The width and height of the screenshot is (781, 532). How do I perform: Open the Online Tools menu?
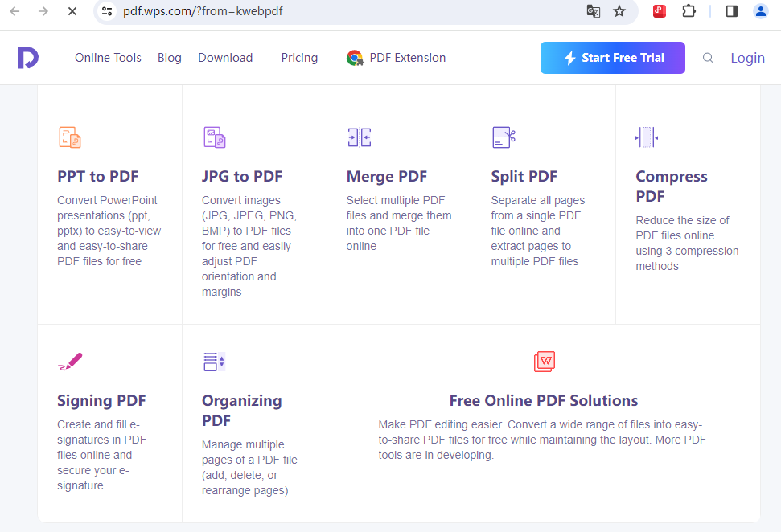pos(108,58)
